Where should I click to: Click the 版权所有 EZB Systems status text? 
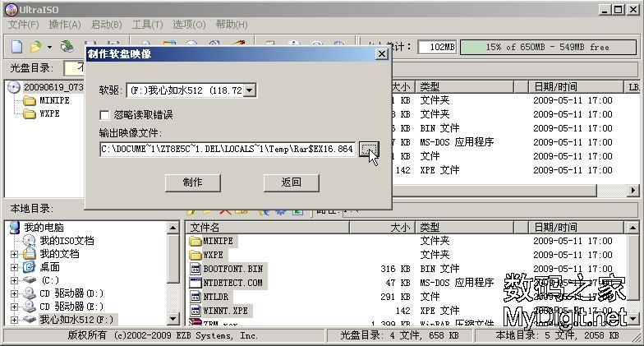163,335
